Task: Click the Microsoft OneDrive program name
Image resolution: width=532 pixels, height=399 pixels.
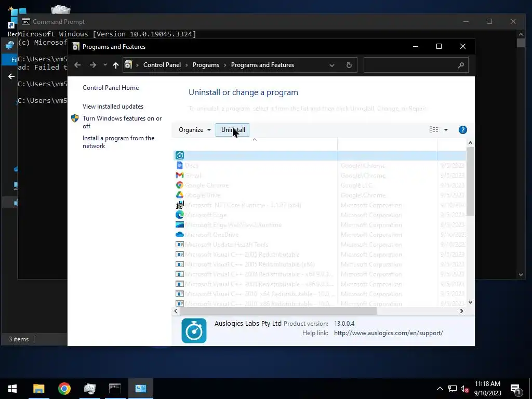Action: pyautogui.click(x=212, y=234)
